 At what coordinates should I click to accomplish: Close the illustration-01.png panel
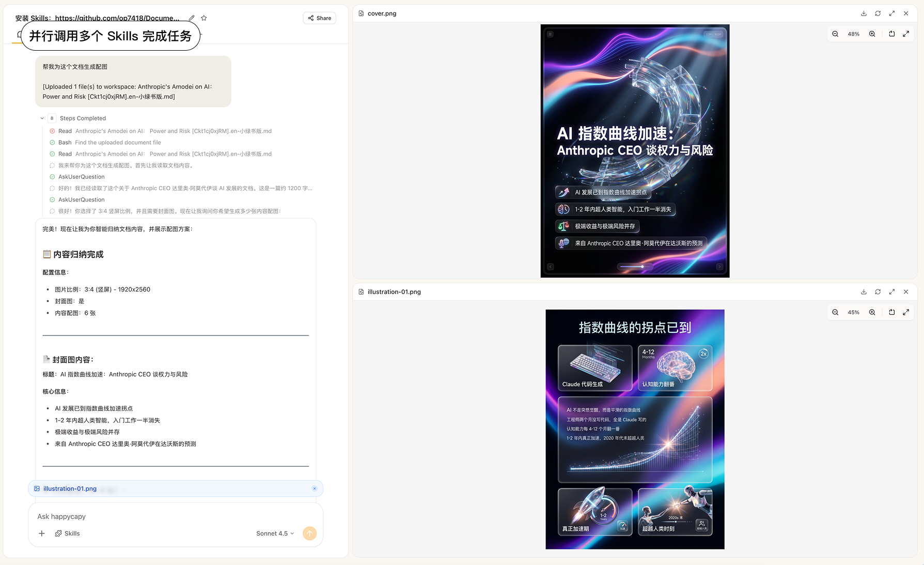point(906,292)
